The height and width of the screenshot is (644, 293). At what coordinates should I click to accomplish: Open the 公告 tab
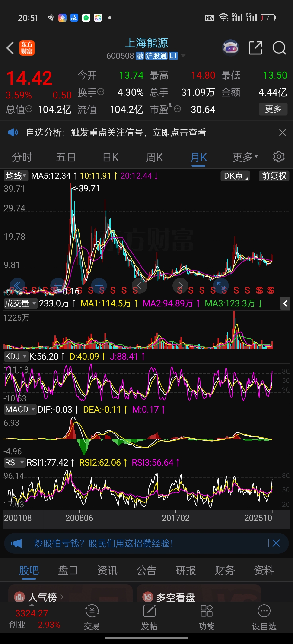point(146,570)
